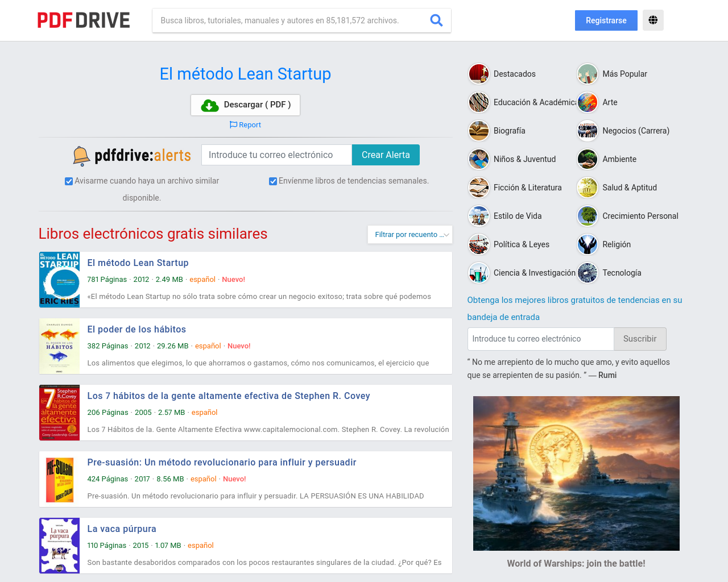Open El método Lean Startup result title
728x582 pixels.
click(x=138, y=263)
